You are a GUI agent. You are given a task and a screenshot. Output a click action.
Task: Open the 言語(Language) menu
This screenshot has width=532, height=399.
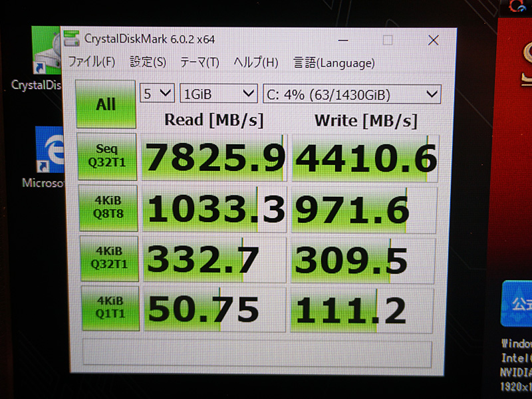(334, 63)
